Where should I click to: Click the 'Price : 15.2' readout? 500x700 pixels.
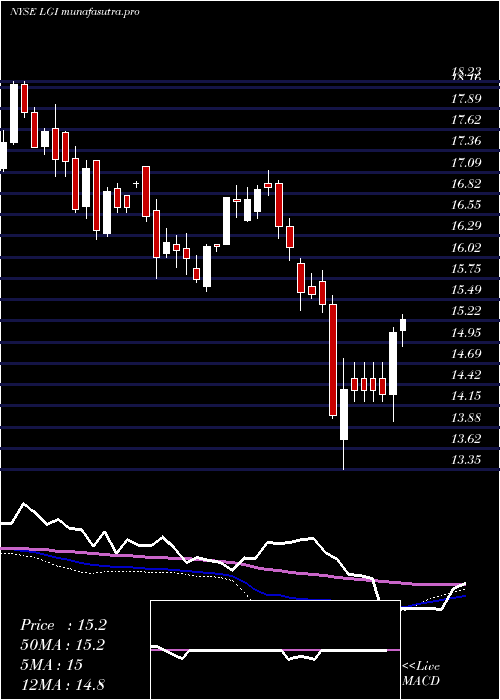(x=63, y=625)
